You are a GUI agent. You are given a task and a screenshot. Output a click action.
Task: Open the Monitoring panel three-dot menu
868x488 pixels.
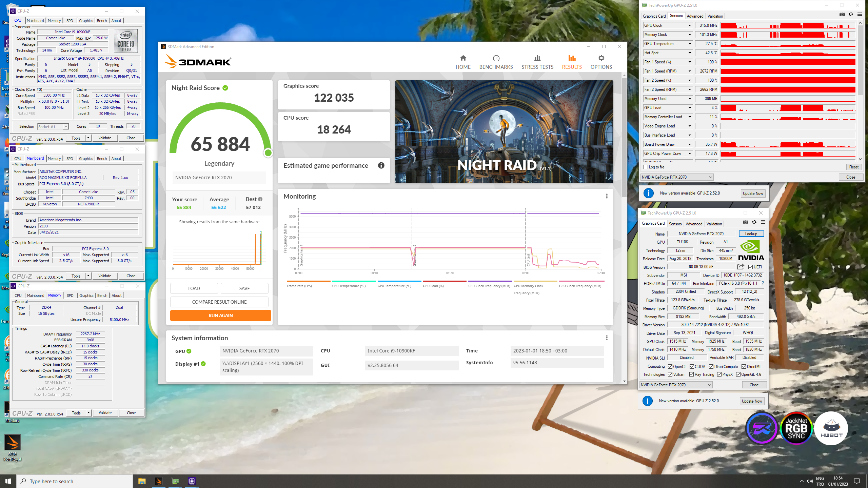[607, 196]
